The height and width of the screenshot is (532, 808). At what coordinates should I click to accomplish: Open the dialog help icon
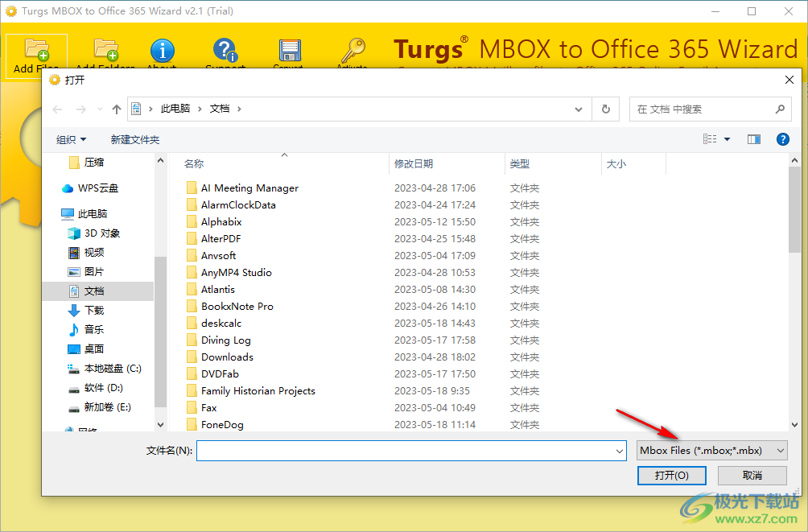pyautogui.click(x=783, y=139)
